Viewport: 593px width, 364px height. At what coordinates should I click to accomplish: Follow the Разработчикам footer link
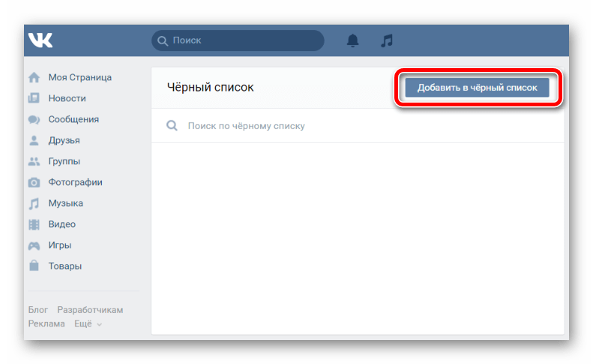90,310
